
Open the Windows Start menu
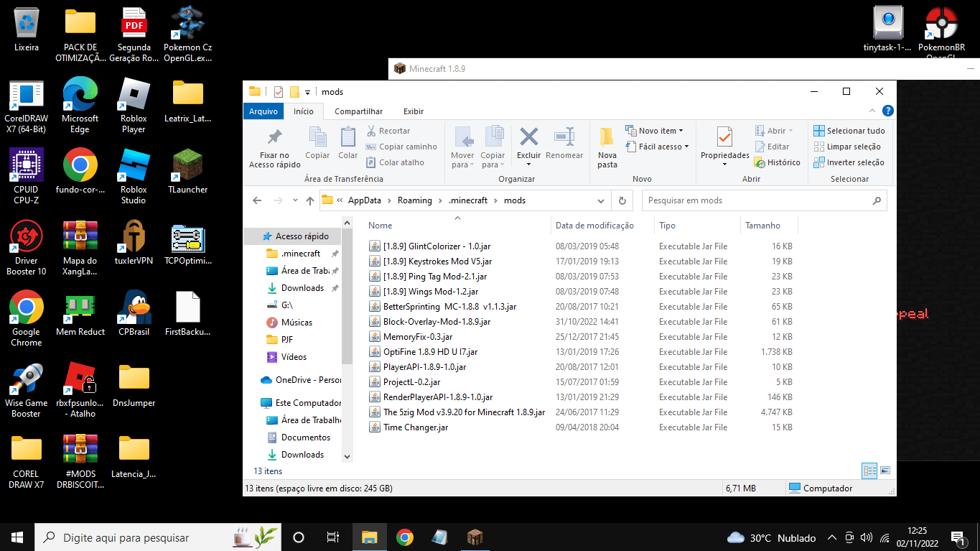pos(17,537)
